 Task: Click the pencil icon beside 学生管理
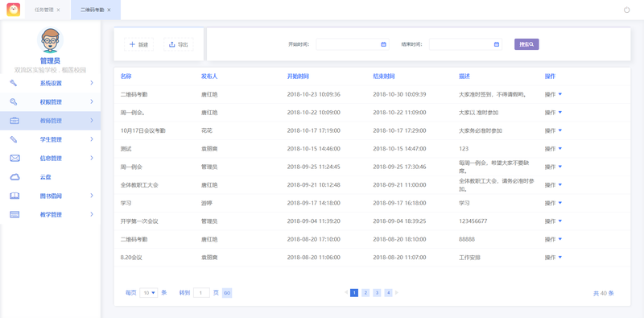[x=14, y=139]
